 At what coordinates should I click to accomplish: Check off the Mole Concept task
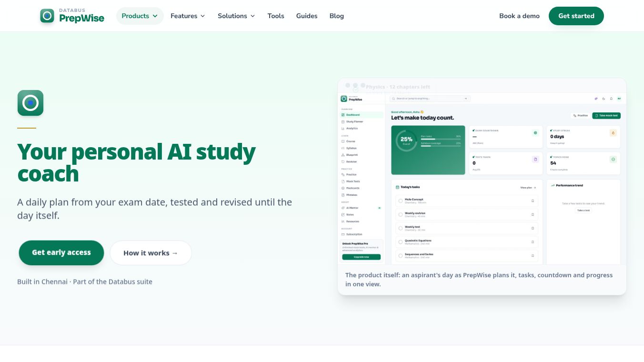point(401,201)
